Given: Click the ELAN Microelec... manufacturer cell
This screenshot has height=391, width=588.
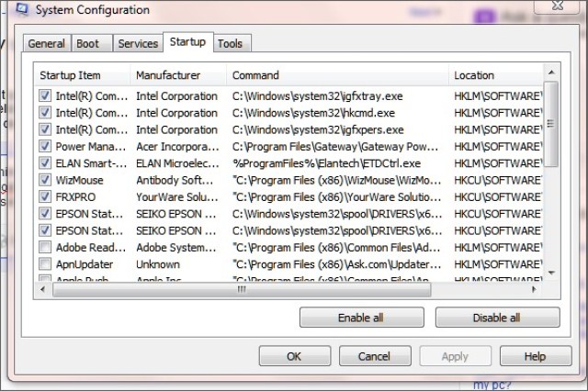Looking at the screenshot, I should click(177, 163).
